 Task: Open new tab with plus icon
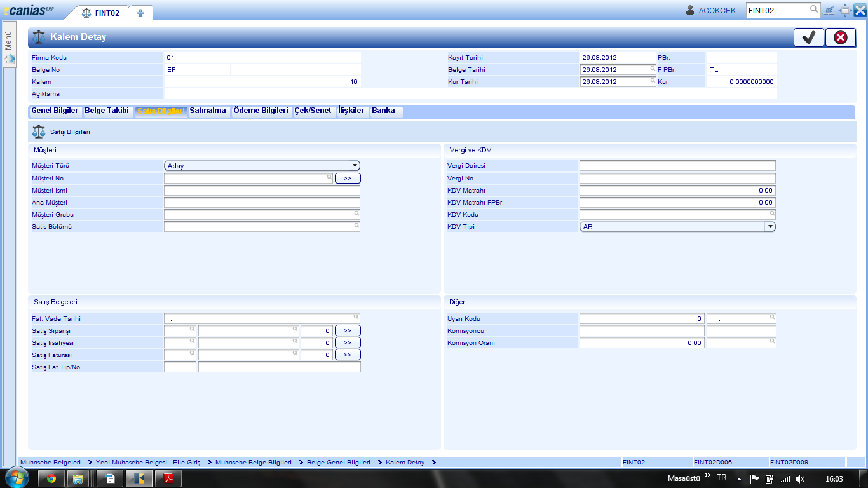point(140,13)
